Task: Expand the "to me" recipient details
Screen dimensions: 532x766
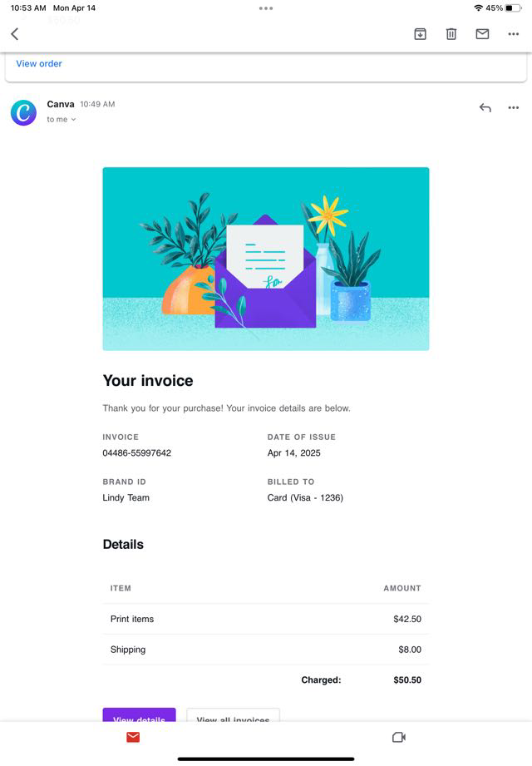Action: [x=62, y=120]
